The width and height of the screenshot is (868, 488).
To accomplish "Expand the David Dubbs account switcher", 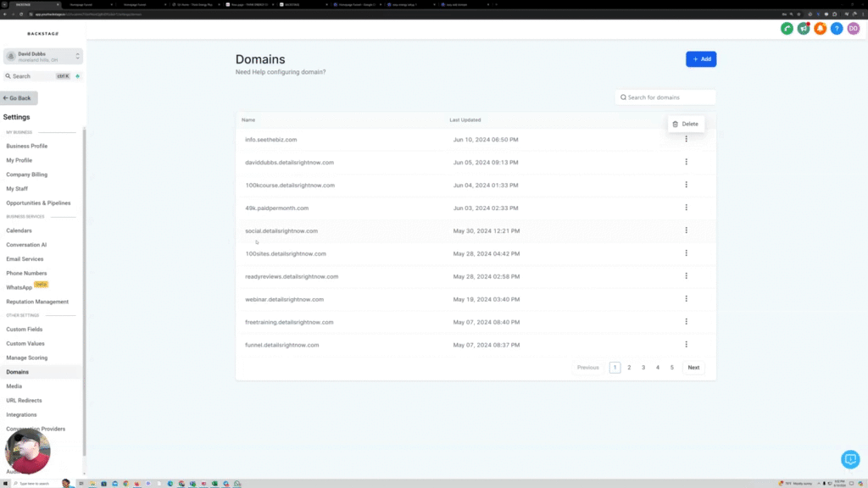I will [43, 57].
